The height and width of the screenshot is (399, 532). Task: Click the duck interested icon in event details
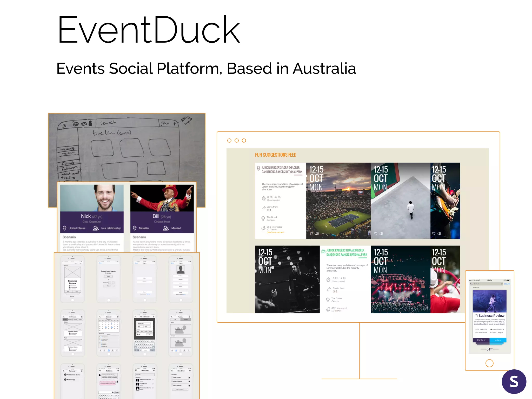tap(263, 228)
